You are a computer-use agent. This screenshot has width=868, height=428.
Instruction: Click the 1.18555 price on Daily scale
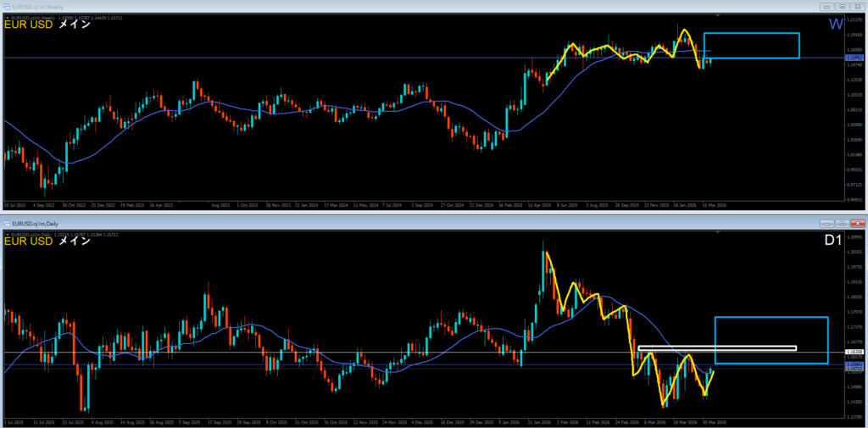click(x=854, y=297)
